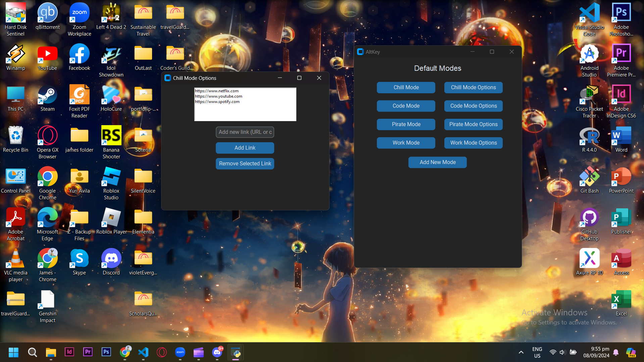Select the Access desktop icon
The width and height of the screenshot is (644, 362).
[x=622, y=262]
